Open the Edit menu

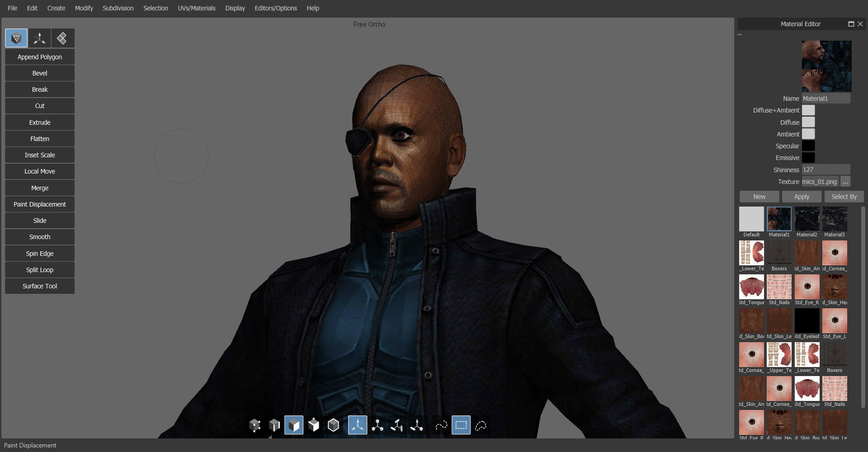tap(32, 8)
